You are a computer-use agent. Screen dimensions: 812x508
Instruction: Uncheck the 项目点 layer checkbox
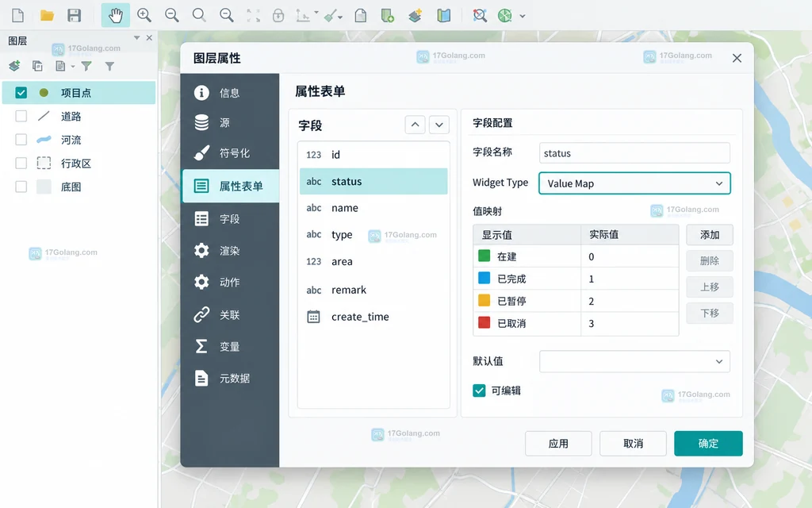(x=21, y=92)
